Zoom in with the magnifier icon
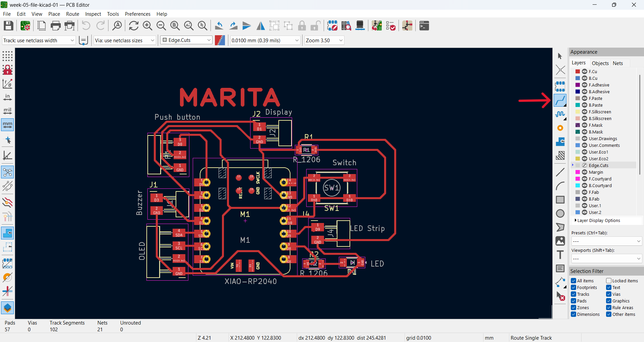 coord(147,26)
